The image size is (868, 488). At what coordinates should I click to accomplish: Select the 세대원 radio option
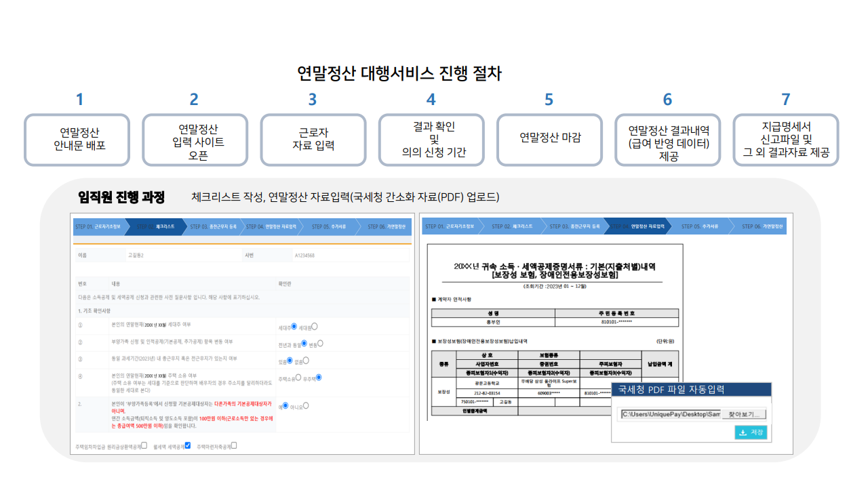(x=315, y=326)
